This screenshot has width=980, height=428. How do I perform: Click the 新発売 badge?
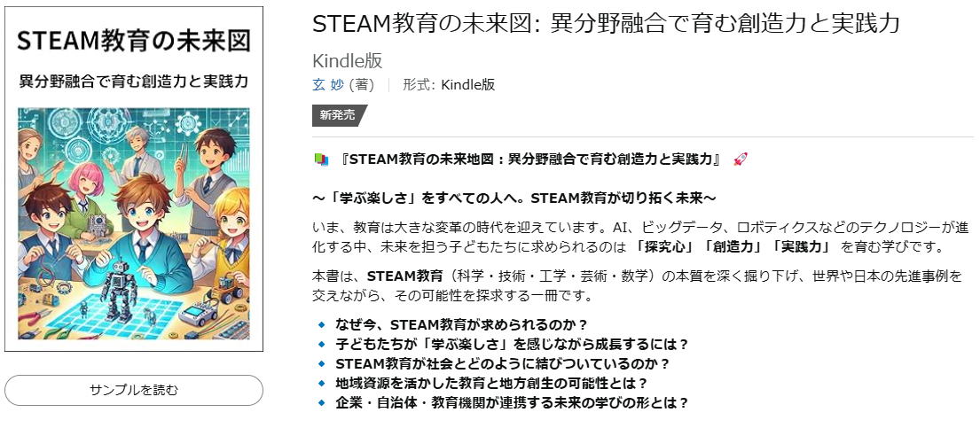(x=338, y=115)
